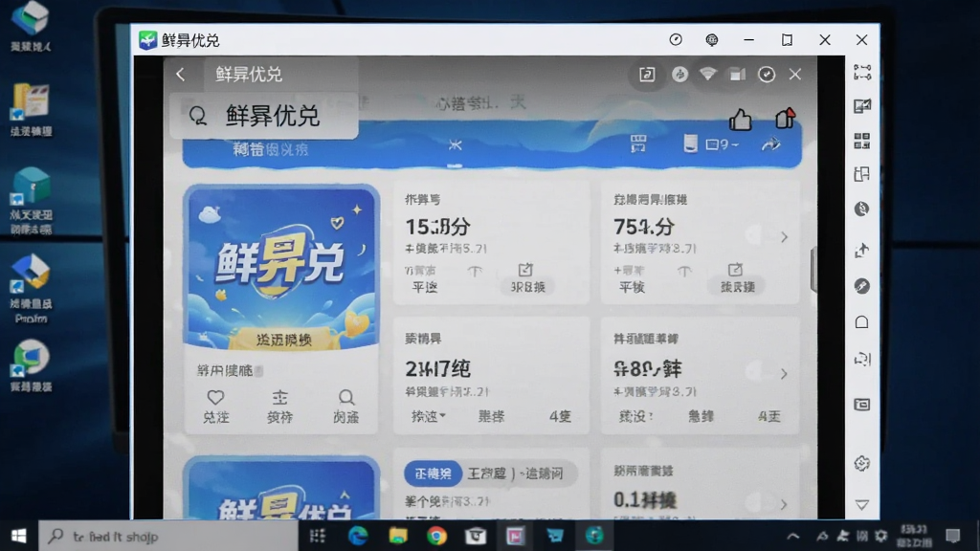Click the home outline icon in the right sidebar

(x=862, y=322)
